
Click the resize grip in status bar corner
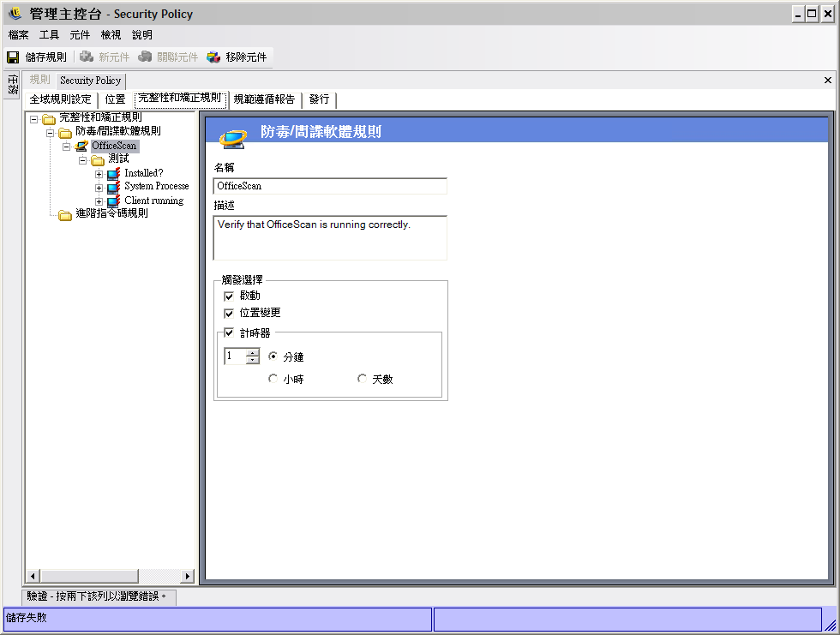[830, 624]
